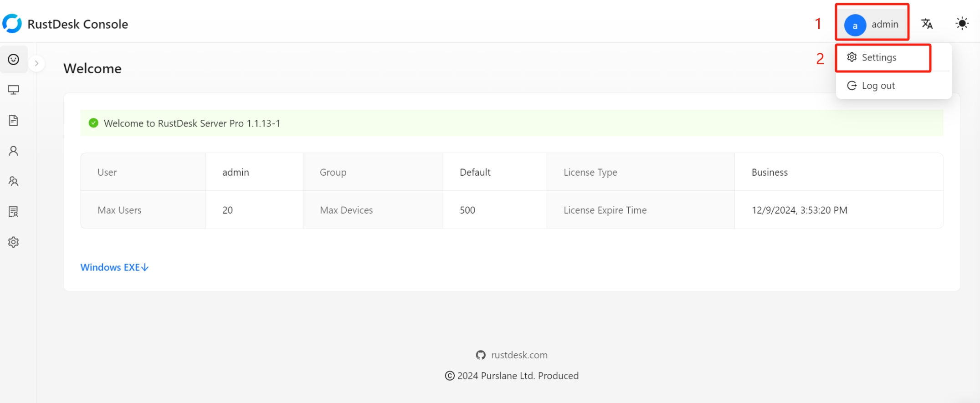Toggle light/dark theme with sun icon

click(962, 24)
